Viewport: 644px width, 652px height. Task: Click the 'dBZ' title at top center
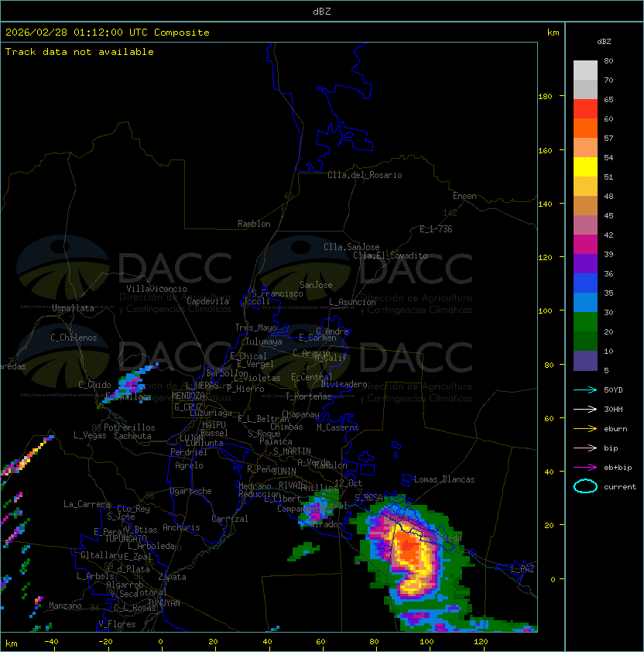click(322, 11)
